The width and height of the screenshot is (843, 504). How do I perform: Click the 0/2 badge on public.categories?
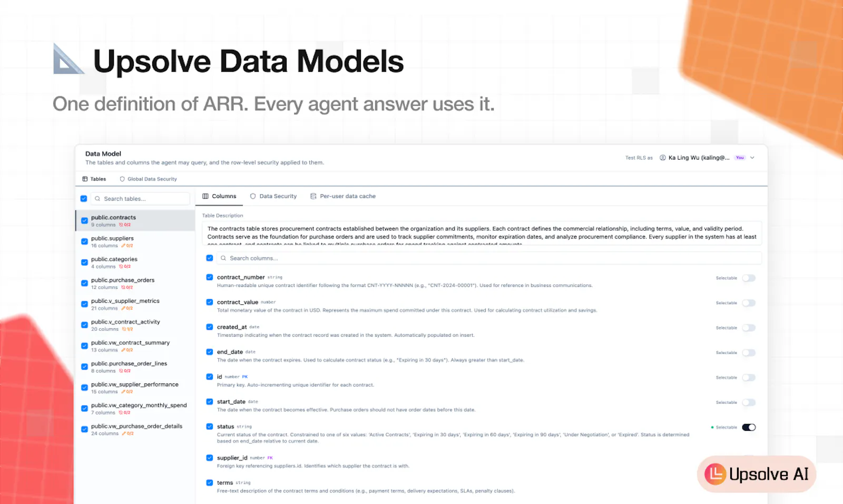(124, 266)
